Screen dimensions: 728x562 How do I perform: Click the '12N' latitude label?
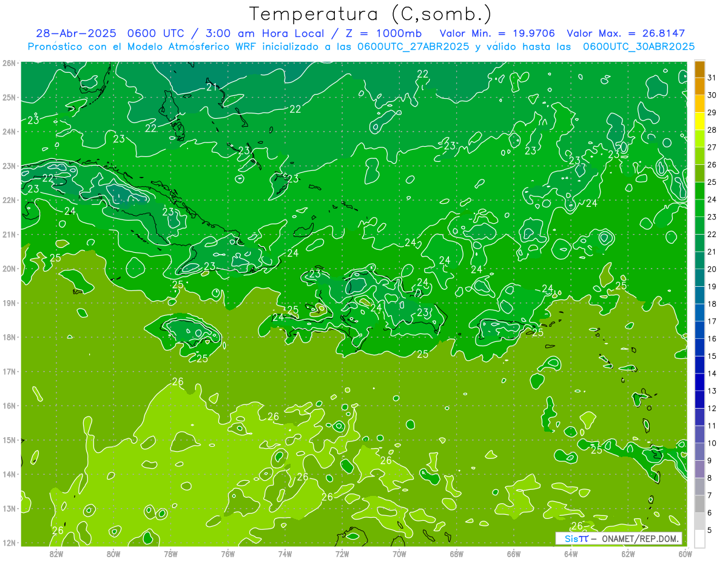click(x=9, y=543)
